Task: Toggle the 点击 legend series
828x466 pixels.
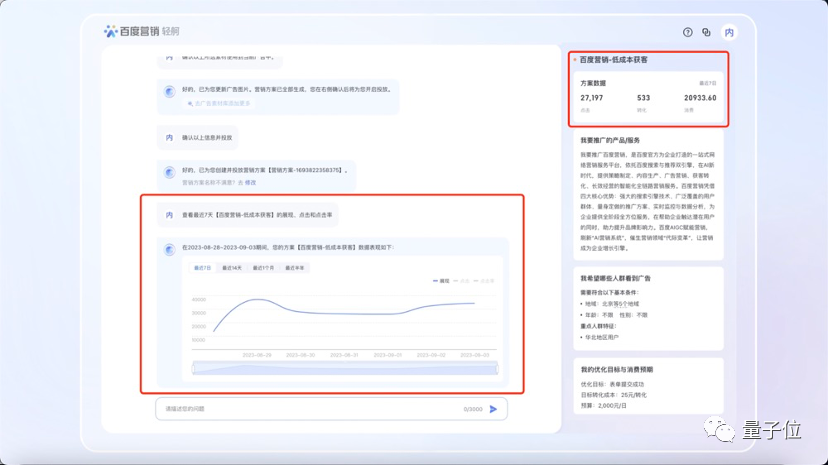Action: (x=462, y=281)
